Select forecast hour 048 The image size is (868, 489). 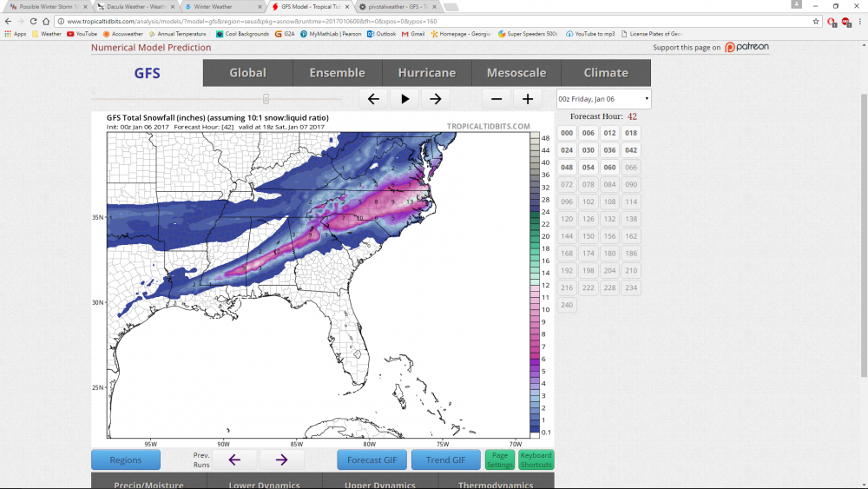click(x=567, y=168)
